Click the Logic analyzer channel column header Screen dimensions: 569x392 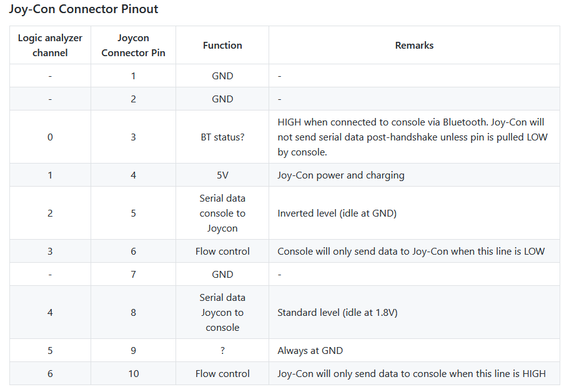[x=50, y=46]
